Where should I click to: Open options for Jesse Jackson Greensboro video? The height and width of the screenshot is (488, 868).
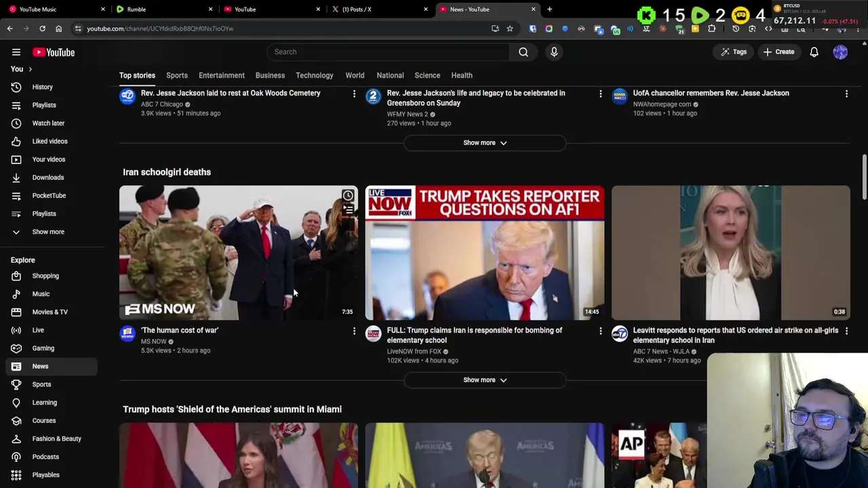pyautogui.click(x=600, y=94)
